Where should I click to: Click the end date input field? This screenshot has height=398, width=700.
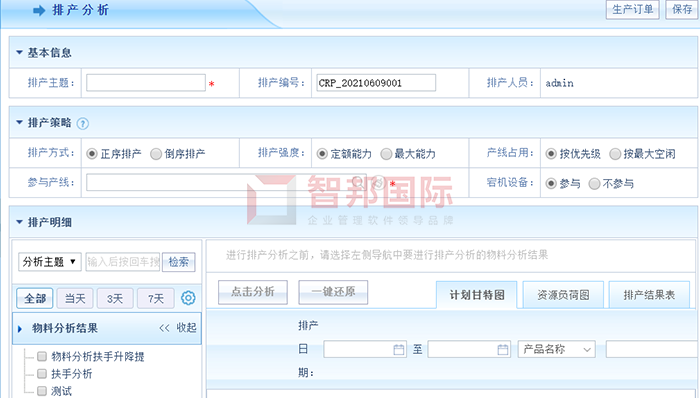pos(469,349)
